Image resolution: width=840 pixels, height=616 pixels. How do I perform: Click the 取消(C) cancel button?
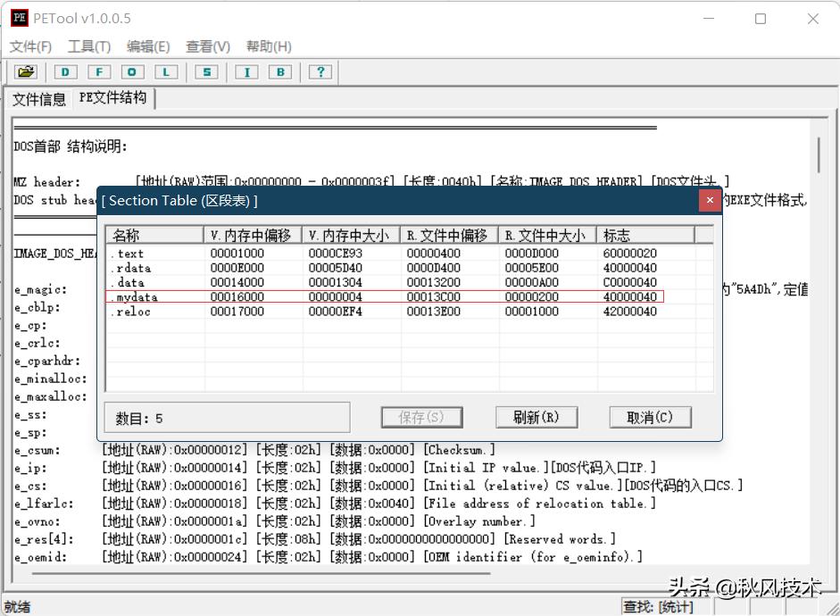[650, 417]
